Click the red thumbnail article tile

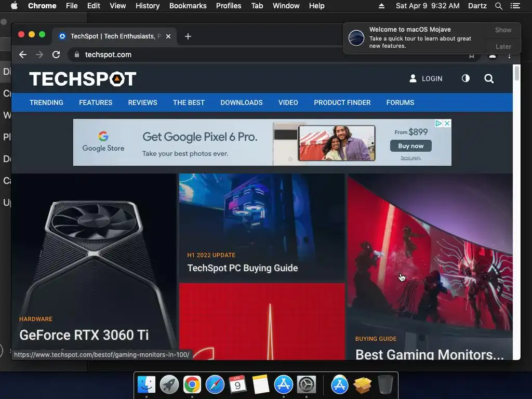[262, 322]
